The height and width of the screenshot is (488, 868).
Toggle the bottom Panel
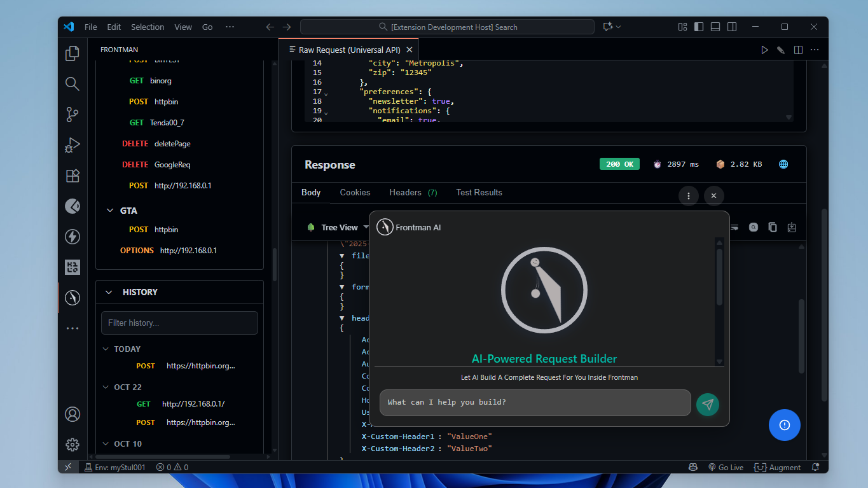[715, 27]
